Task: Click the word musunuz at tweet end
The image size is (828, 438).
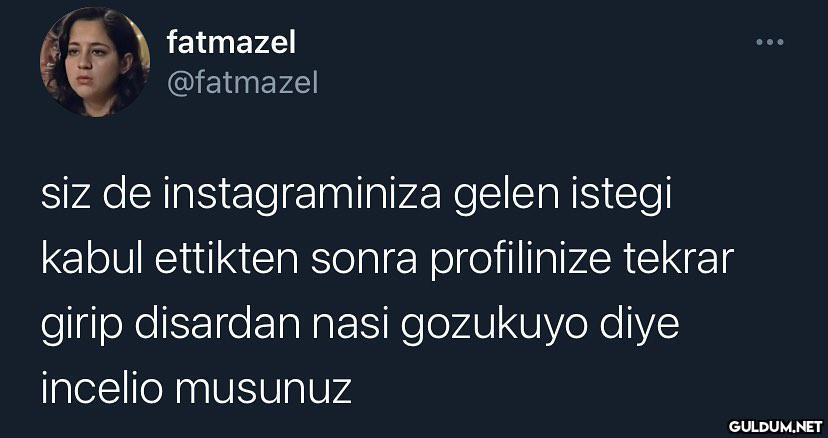Action: pos(263,391)
